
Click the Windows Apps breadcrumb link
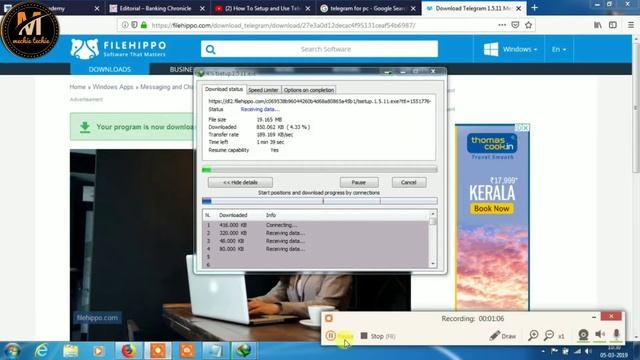[113, 87]
